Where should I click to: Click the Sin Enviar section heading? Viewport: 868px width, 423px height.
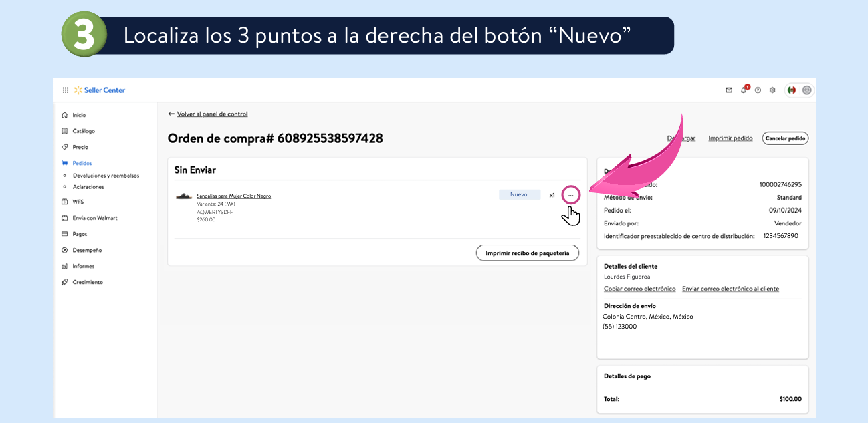pyautogui.click(x=195, y=170)
